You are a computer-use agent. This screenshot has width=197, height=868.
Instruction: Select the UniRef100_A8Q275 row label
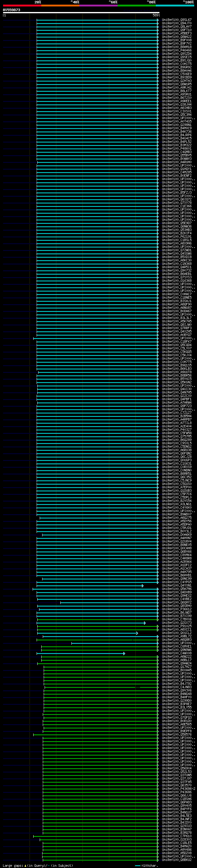[x=177, y=518]
